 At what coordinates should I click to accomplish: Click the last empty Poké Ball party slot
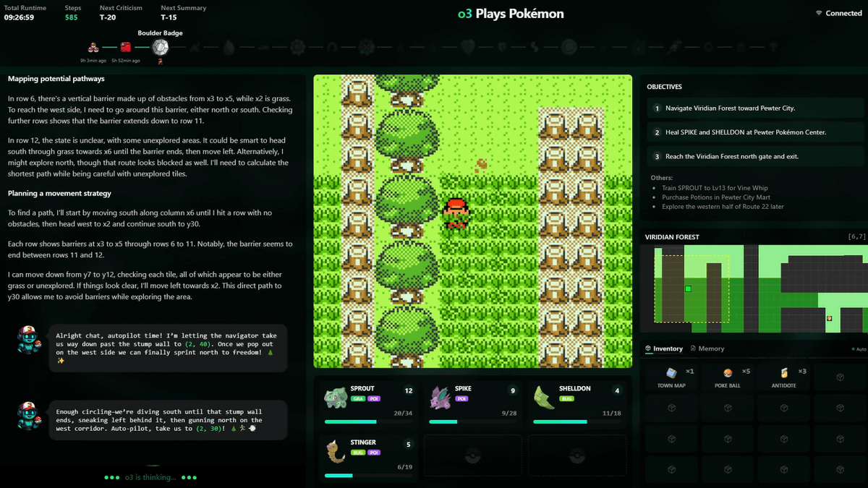point(578,456)
